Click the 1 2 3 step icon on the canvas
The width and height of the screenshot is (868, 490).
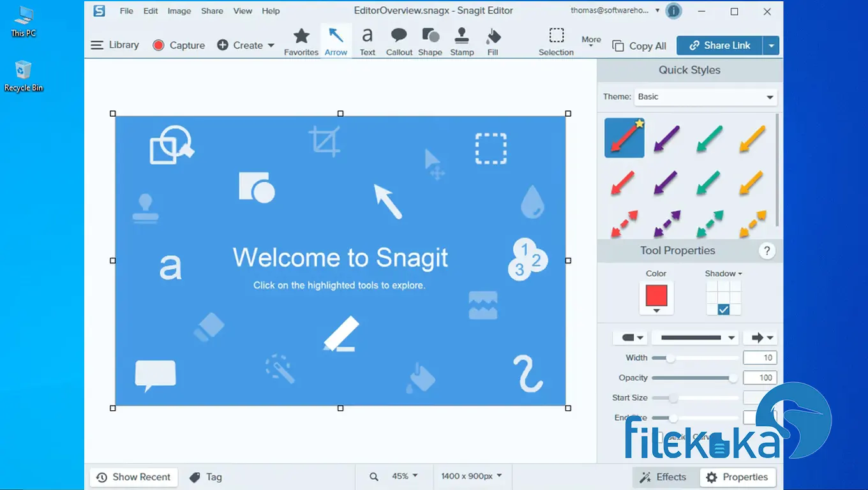528,259
